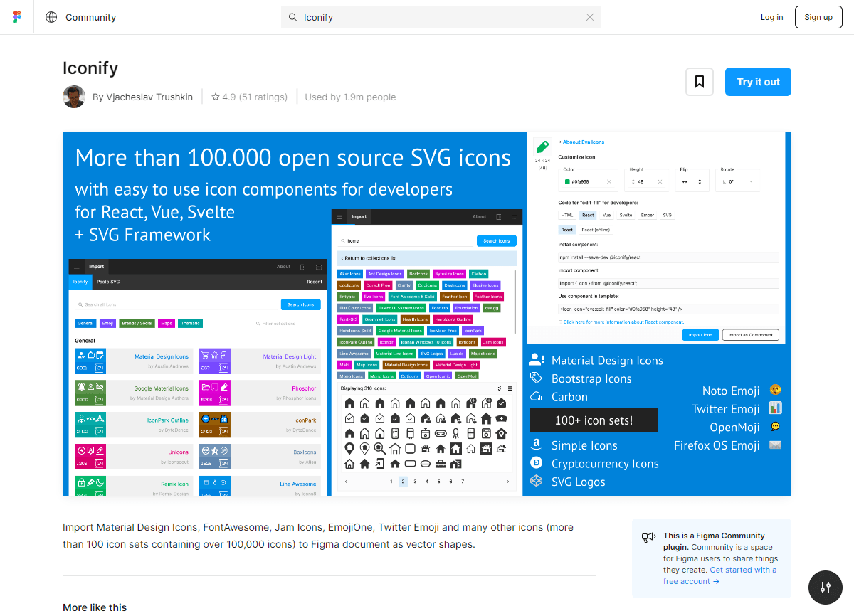Open Get started with a free account link
854x616 pixels.
pyautogui.click(x=719, y=575)
